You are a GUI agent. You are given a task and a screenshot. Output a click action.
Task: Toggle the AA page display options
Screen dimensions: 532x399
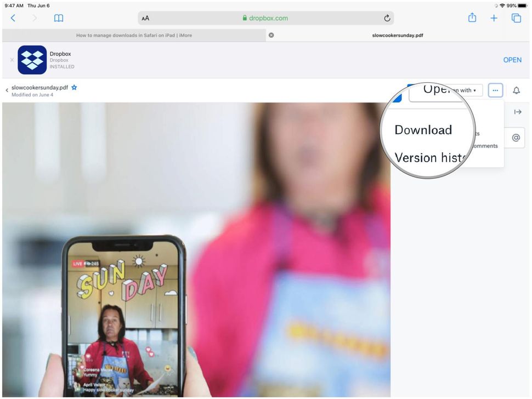[145, 18]
